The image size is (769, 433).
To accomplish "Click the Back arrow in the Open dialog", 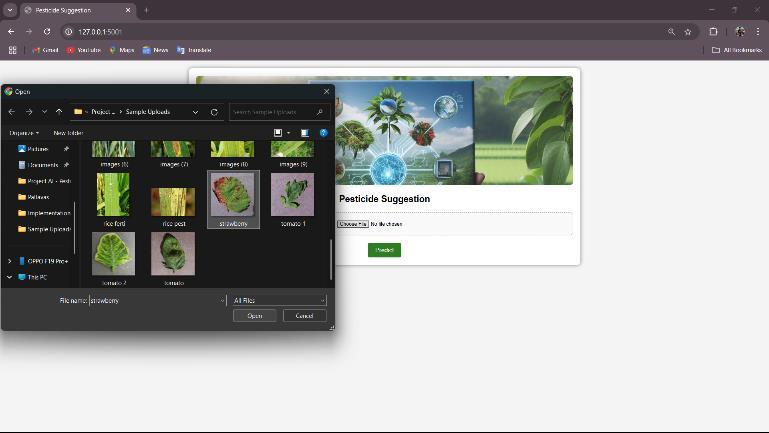I will pyautogui.click(x=12, y=112).
